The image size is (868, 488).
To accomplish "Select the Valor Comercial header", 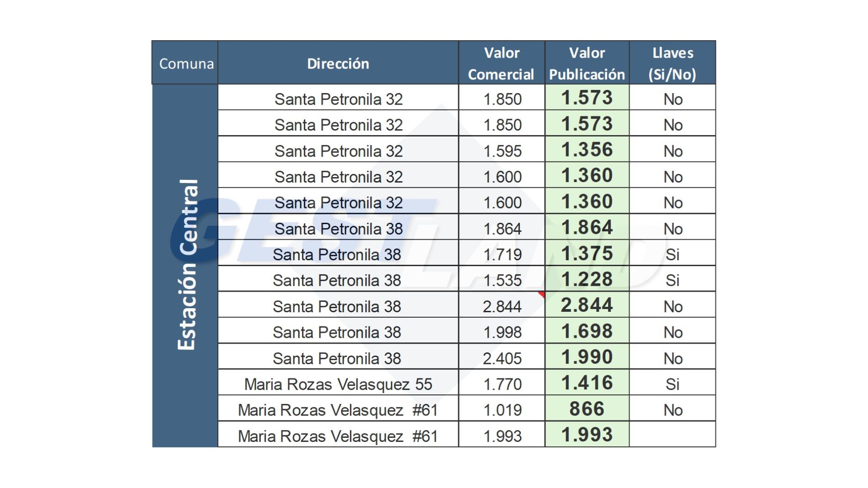I will (x=501, y=63).
